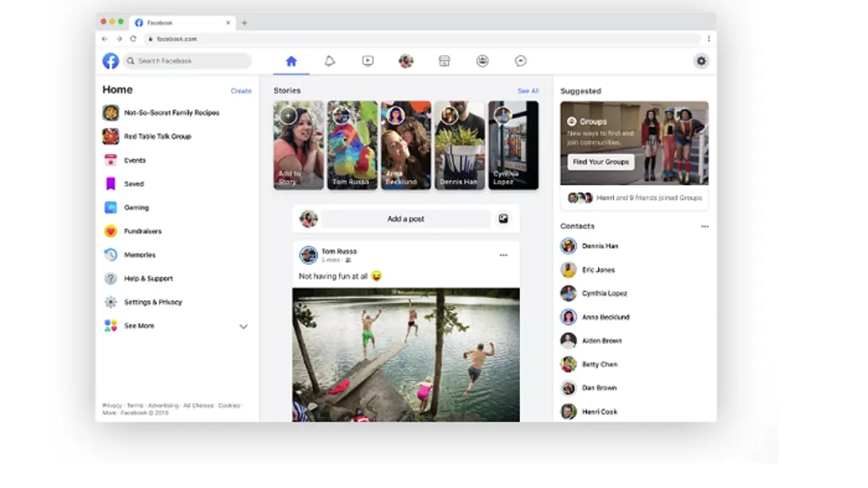View Dennis Han's story
Image resolution: width=868 pixels, height=488 pixels.
[x=460, y=145]
